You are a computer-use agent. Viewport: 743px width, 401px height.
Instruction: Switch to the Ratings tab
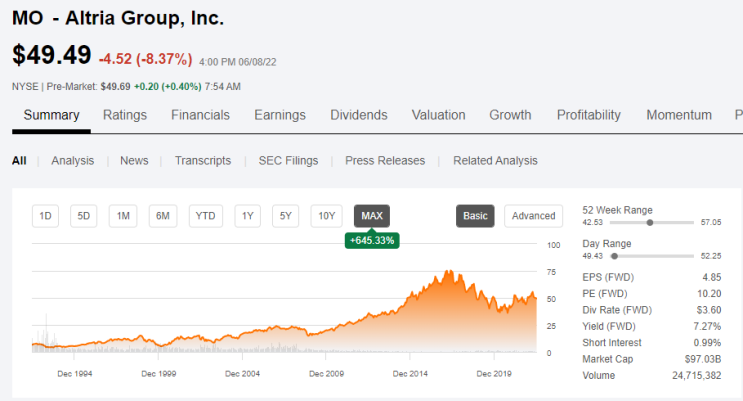click(125, 115)
